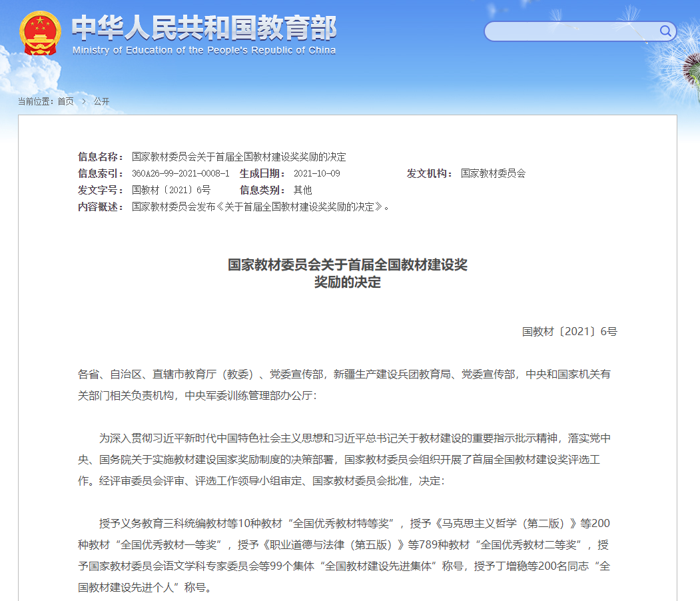Click the paragraph starting with 各省、自治区
Image resolution: width=700 pixels, height=601 pixels.
[344, 384]
